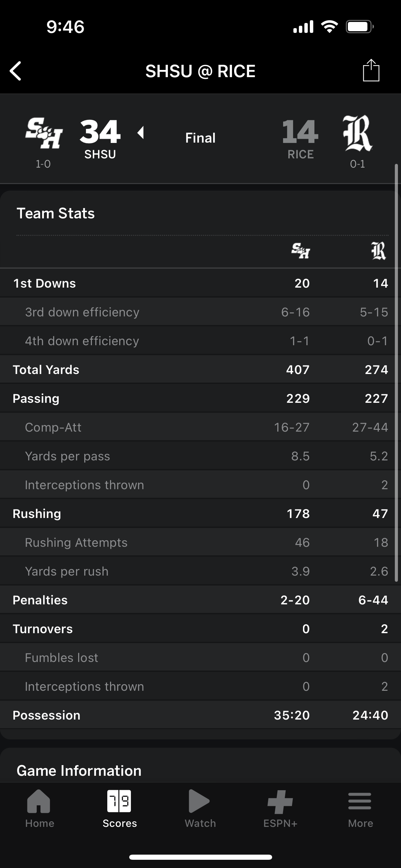Tap the RICE score 14
The width and height of the screenshot is (401, 868).
pyautogui.click(x=301, y=132)
